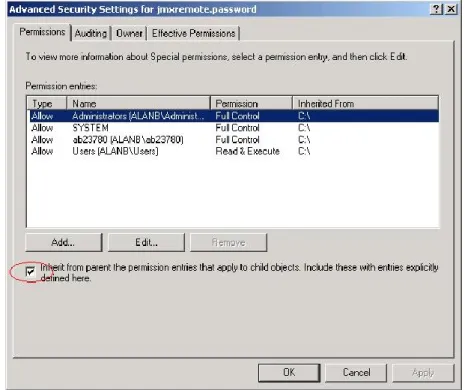This screenshot has width=465, height=390.
Task: Click the greyed-out Apply button
Action: (x=423, y=372)
